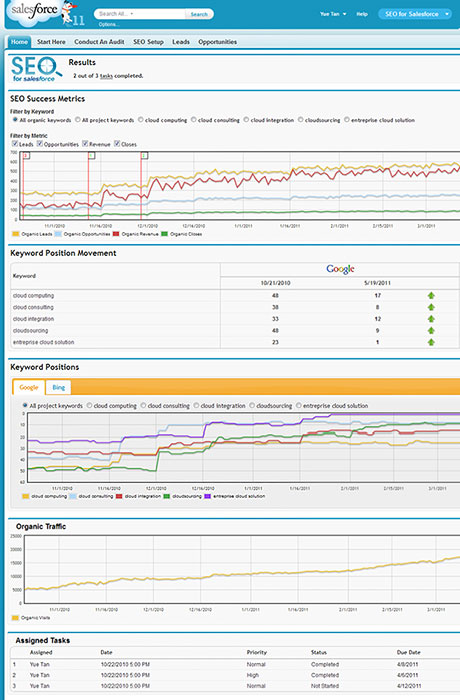Open the SEO Setup tab
The height and width of the screenshot is (700, 460).
tap(148, 42)
